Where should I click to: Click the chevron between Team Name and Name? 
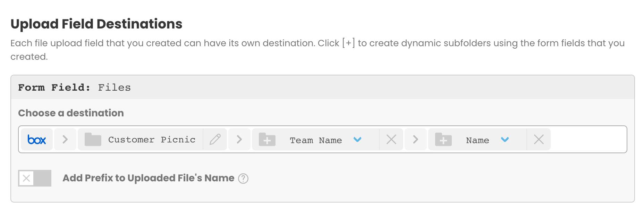pos(415,140)
